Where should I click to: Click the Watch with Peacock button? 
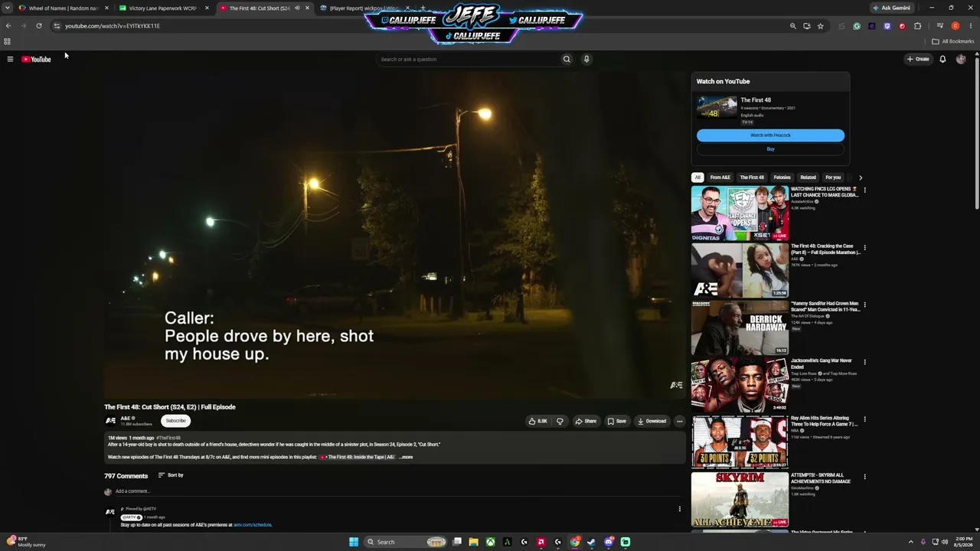[x=770, y=135]
